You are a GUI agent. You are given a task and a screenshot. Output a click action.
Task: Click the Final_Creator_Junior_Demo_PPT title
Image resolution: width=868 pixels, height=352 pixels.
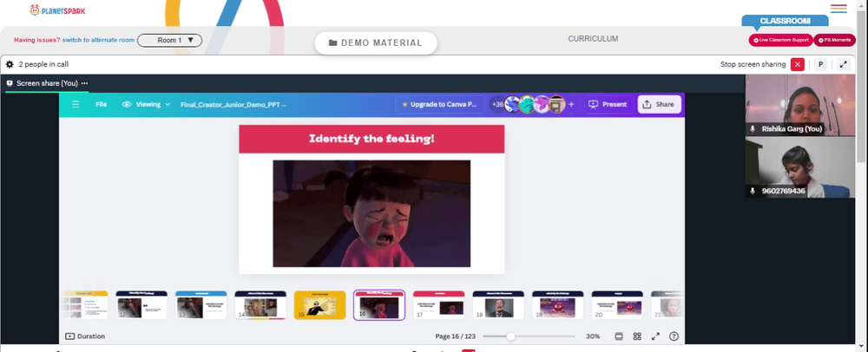click(x=233, y=104)
